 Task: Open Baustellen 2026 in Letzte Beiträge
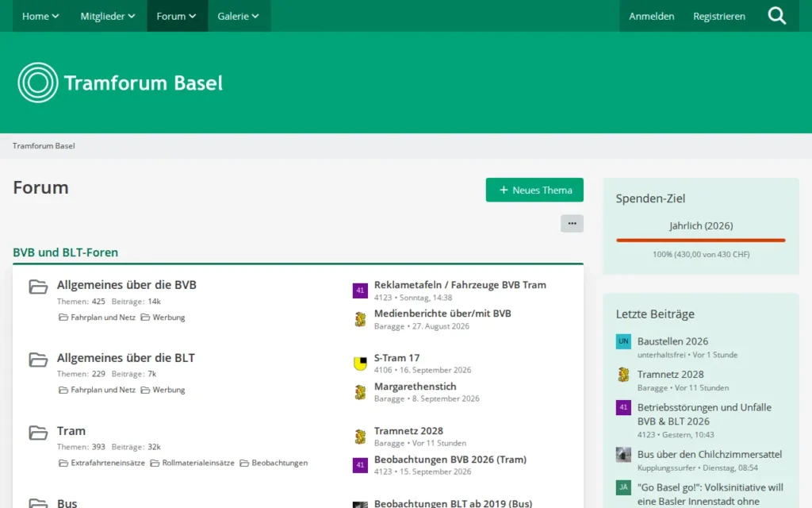tap(672, 341)
